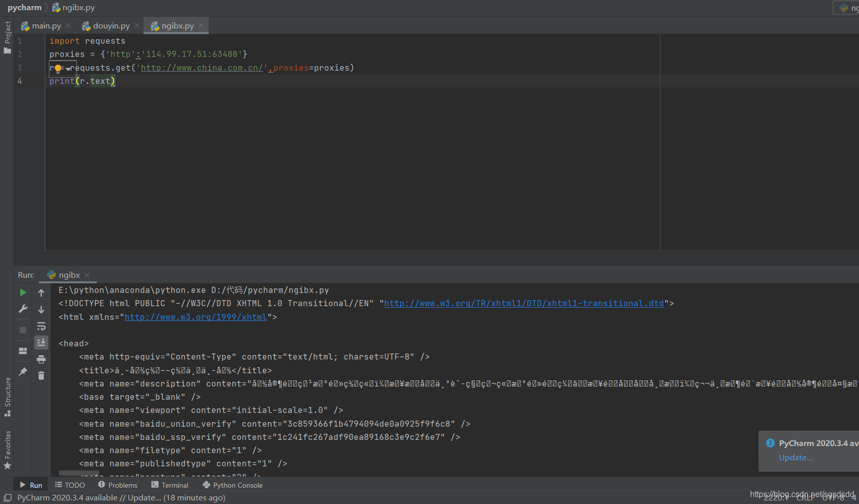The height and width of the screenshot is (504, 859).
Task: Open run configuration wrench icon
Action: point(23,309)
